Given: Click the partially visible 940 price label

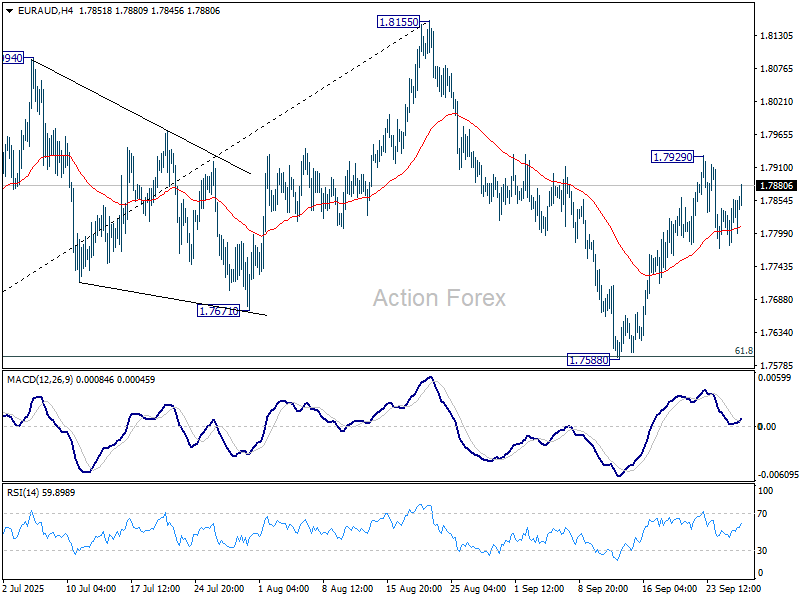Looking at the screenshot, I should 13,58.
